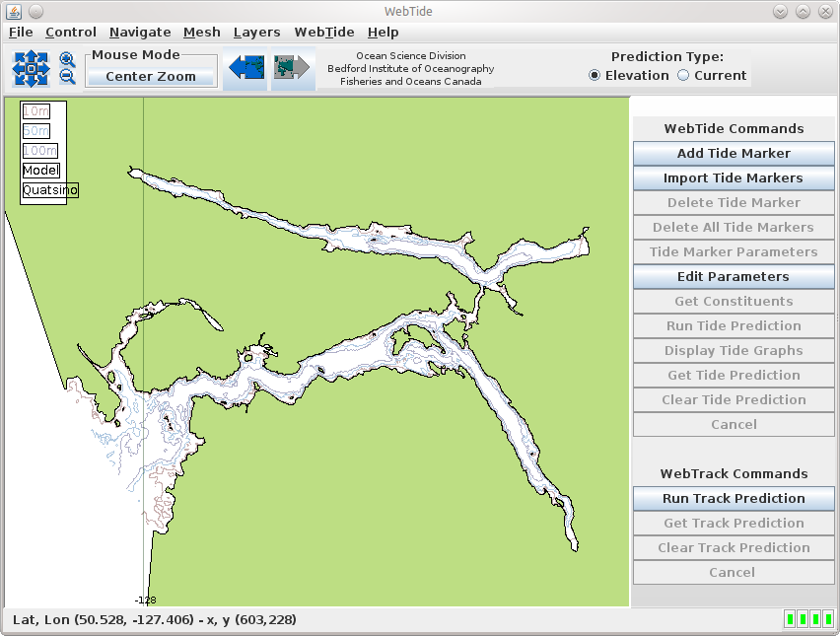The height and width of the screenshot is (636, 840).
Task: Click the zoom in magnifier icon
Action: [x=67, y=60]
